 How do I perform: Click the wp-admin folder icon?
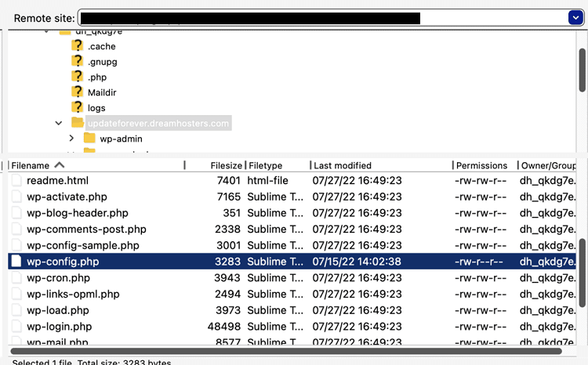(x=89, y=139)
